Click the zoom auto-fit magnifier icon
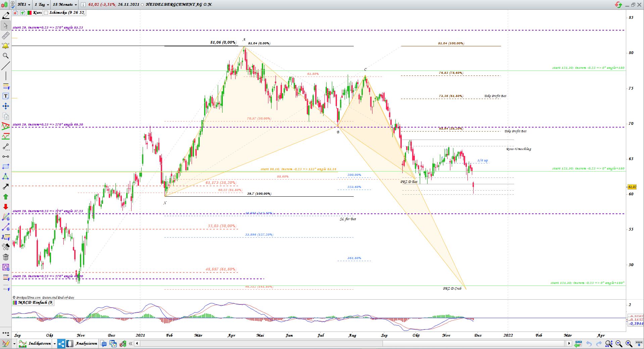This screenshot has width=644, height=349. click(x=609, y=344)
